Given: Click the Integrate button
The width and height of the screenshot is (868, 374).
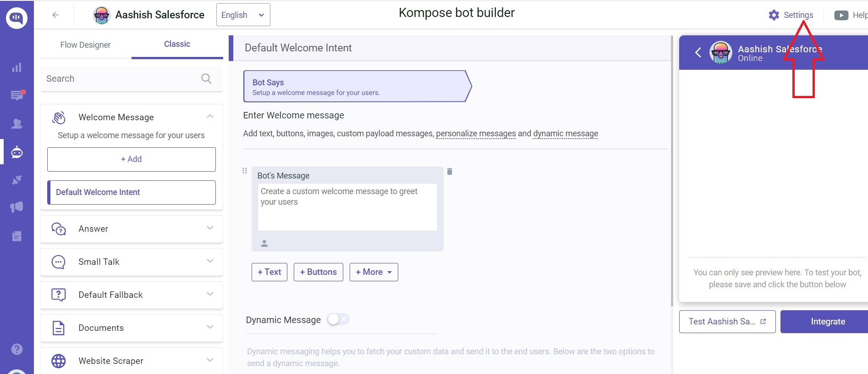Looking at the screenshot, I should 828,321.
